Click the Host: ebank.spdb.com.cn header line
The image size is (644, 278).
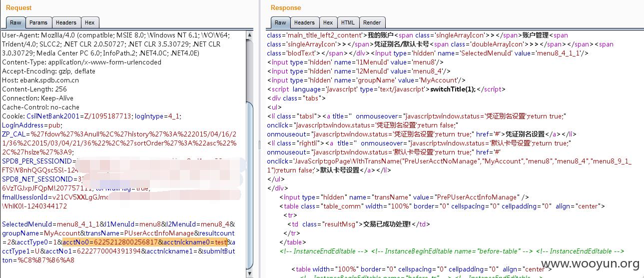click(40, 80)
